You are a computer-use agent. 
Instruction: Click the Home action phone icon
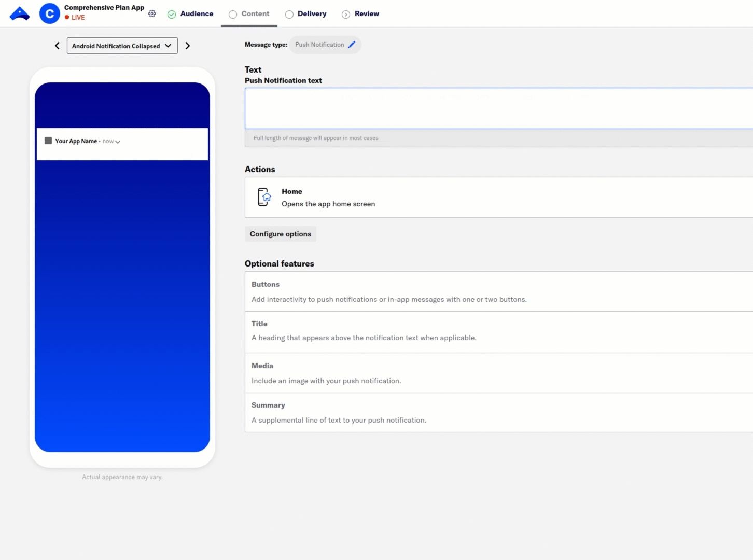click(x=264, y=197)
